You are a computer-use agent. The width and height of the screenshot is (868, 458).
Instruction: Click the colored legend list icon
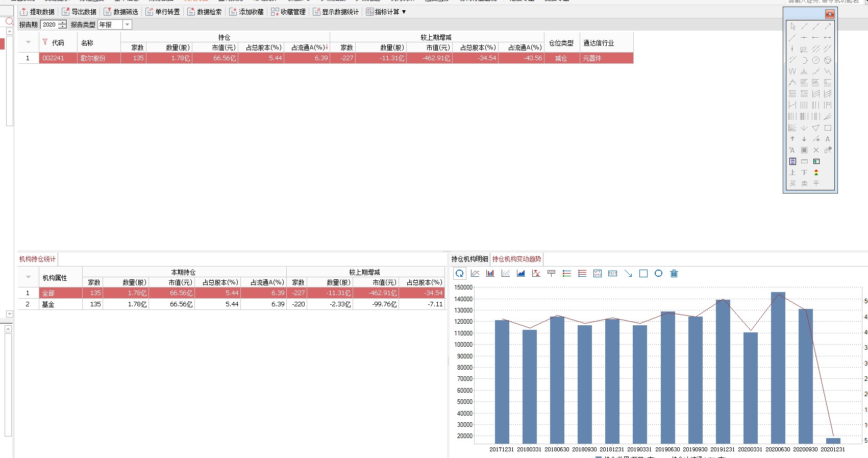coord(567,274)
